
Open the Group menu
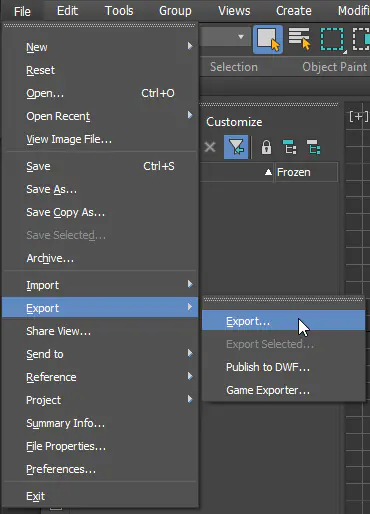pyautogui.click(x=175, y=11)
